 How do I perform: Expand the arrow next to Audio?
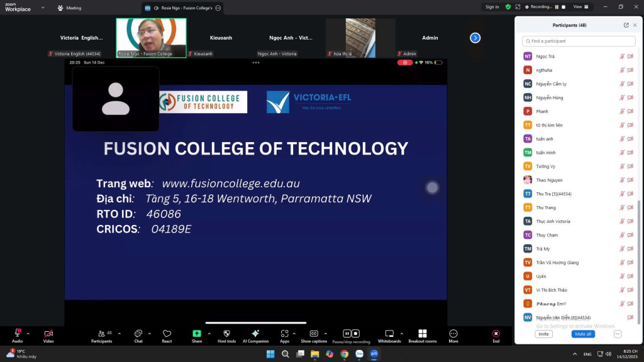click(28, 334)
